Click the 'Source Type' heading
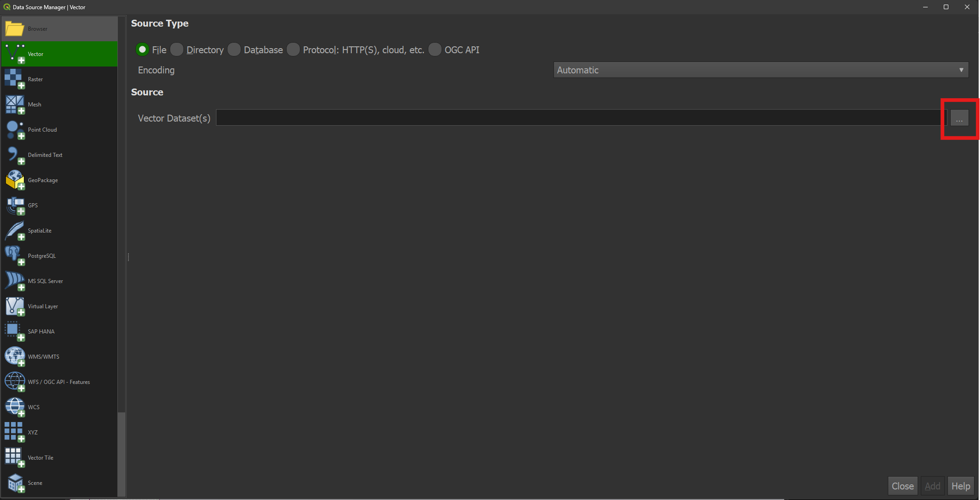980x500 pixels. pyautogui.click(x=160, y=23)
